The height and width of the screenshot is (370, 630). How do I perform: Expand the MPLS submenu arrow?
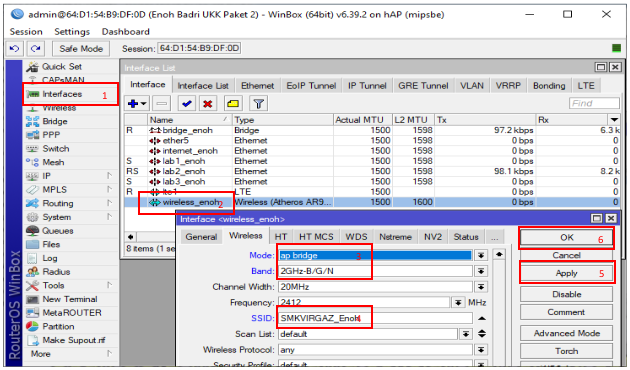[x=110, y=189]
